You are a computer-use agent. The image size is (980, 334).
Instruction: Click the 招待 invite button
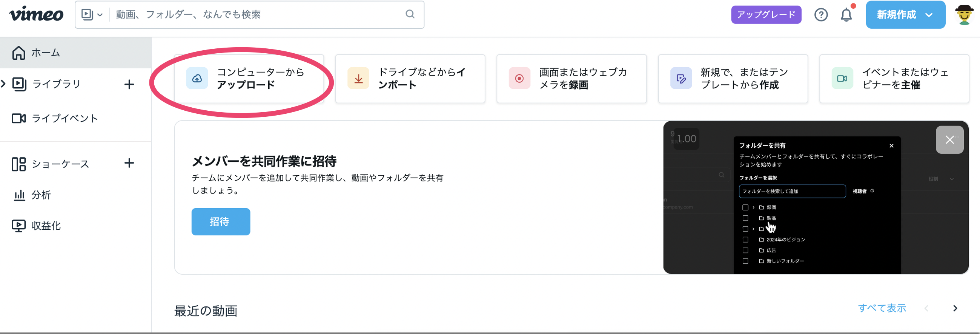pos(220,222)
